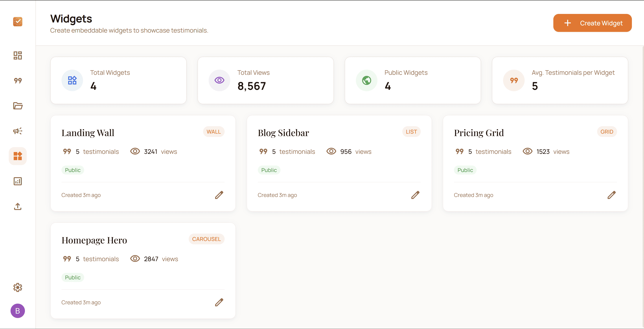Image resolution: width=644 pixels, height=329 pixels.
Task: Click the Create Widget button
Action: (592, 23)
